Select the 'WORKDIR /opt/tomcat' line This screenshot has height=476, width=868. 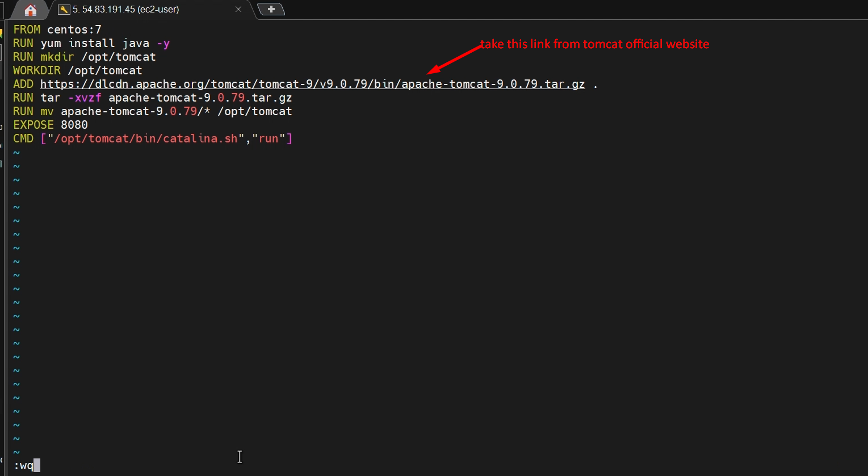pyautogui.click(x=78, y=70)
